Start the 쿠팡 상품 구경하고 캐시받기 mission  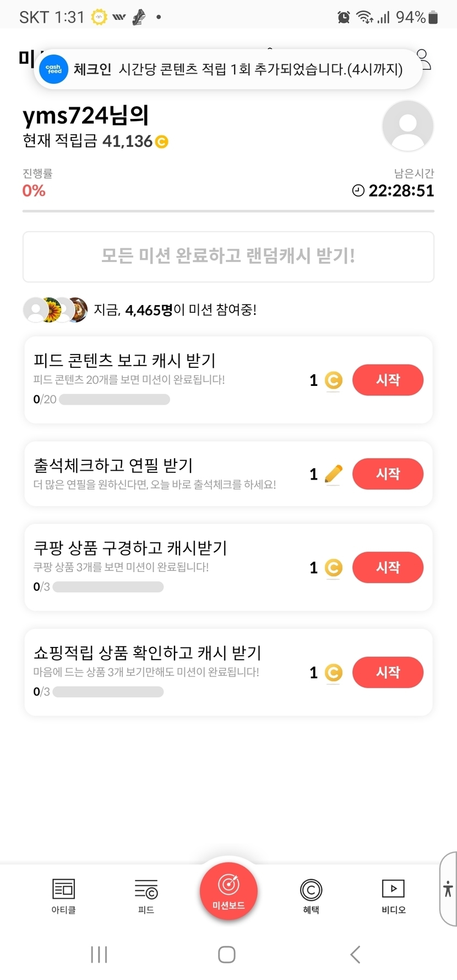[x=388, y=567]
